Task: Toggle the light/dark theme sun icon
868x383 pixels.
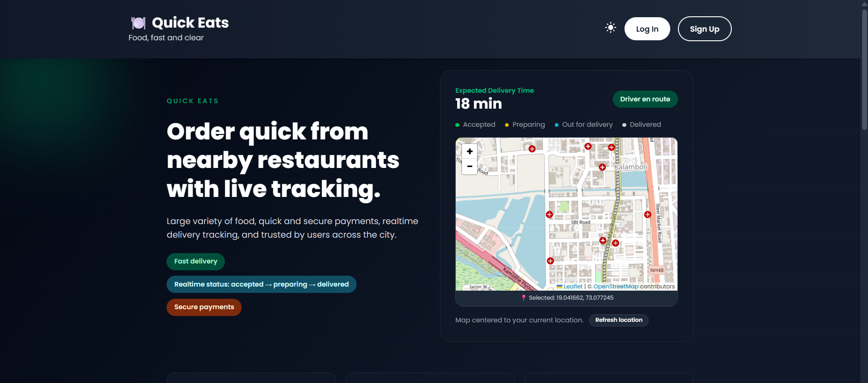Action: [x=610, y=28]
